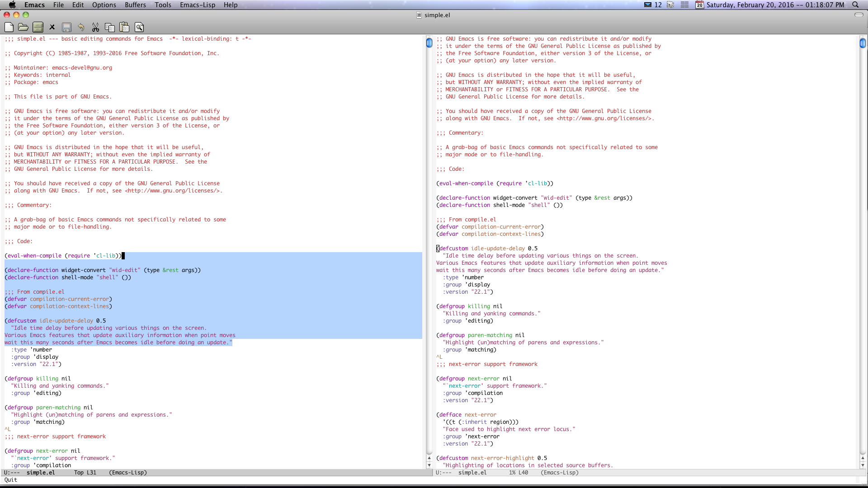Open the Emacs-Lisp menu
The height and width of the screenshot is (488, 868).
click(x=198, y=5)
